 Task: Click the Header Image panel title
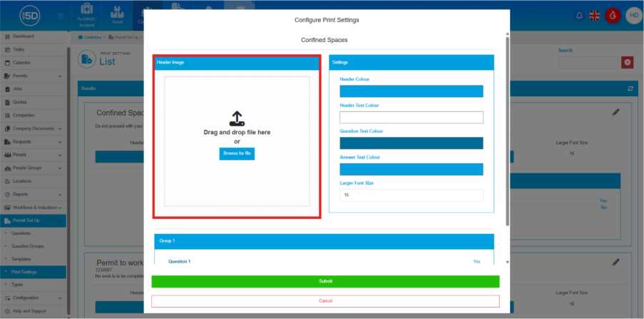(170, 63)
